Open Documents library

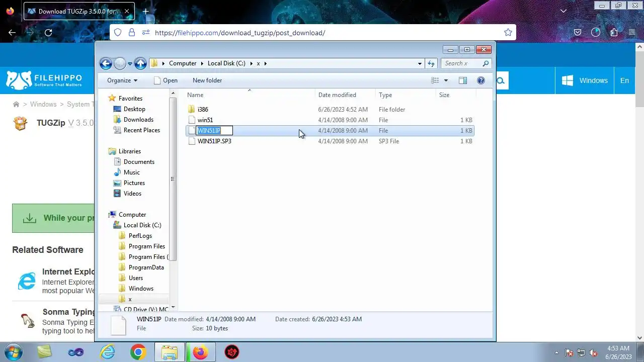139,162
